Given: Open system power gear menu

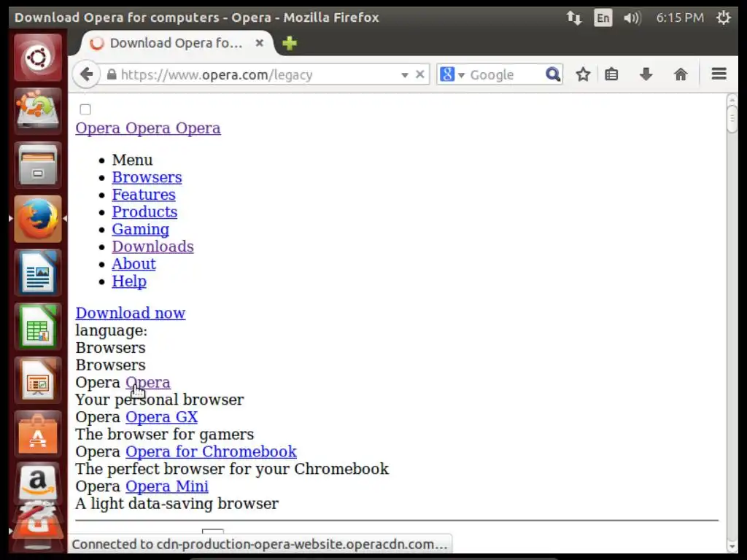Looking at the screenshot, I should 723,18.
